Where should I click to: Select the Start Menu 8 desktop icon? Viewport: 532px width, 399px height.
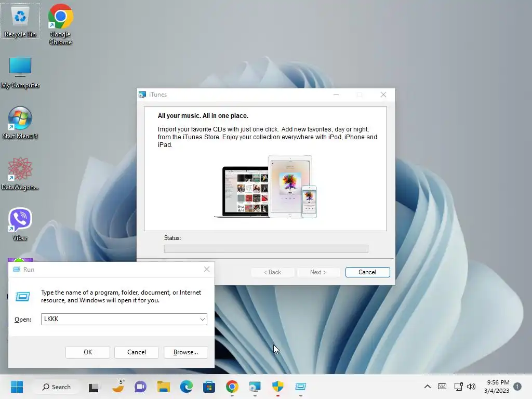[20, 123]
